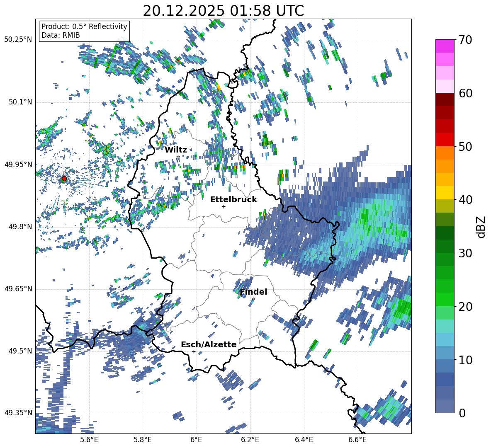Click the 40 label on colorbar
Image resolution: width=491 pixels, height=448 pixels.
tap(465, 200)
